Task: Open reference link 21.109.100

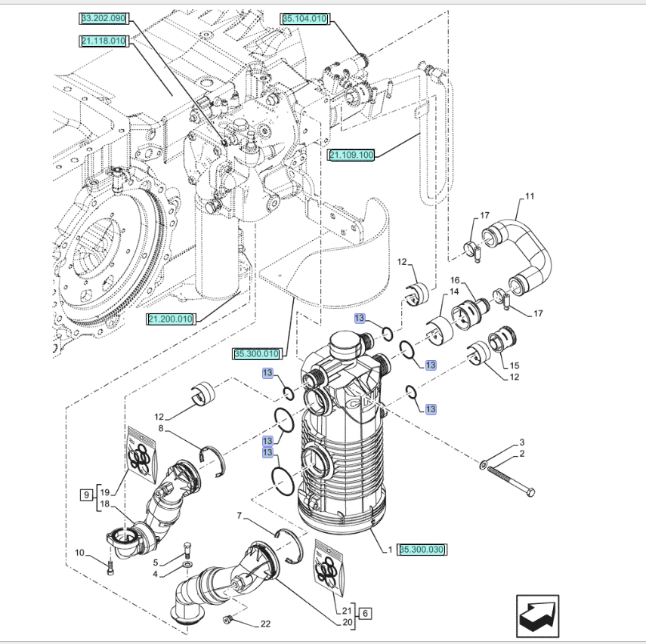Action: coord(351,156)
